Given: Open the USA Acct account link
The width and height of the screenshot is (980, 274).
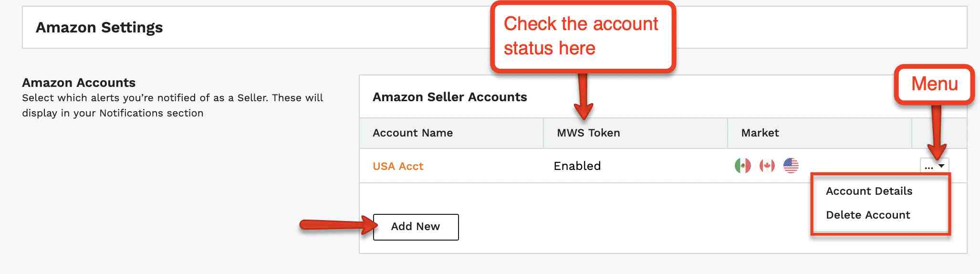Looking at the screenshot, I should pyautogui.click(x=398, y=166).
